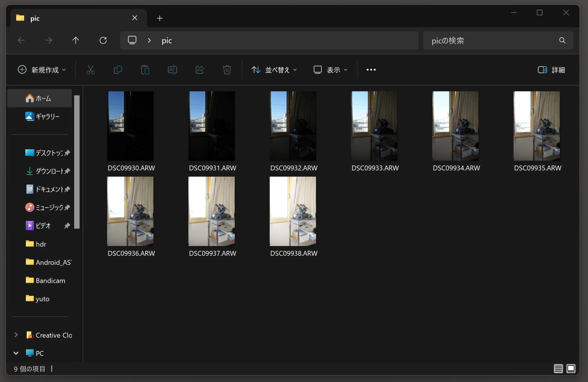Image resolution: width=588 pixels, height=382 pixels.
Task: Click the Cut scissors icon
Action: coord(90,70)
